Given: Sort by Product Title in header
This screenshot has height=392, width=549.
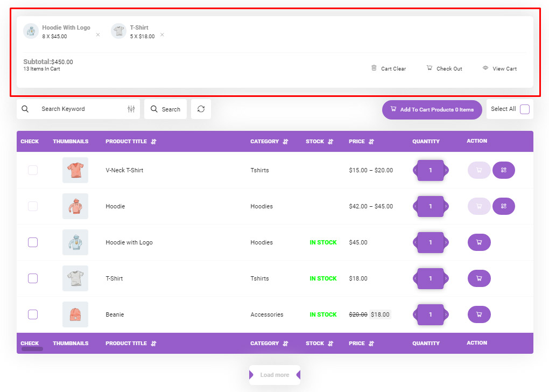Looking at the screenshot, I should 153,142.
